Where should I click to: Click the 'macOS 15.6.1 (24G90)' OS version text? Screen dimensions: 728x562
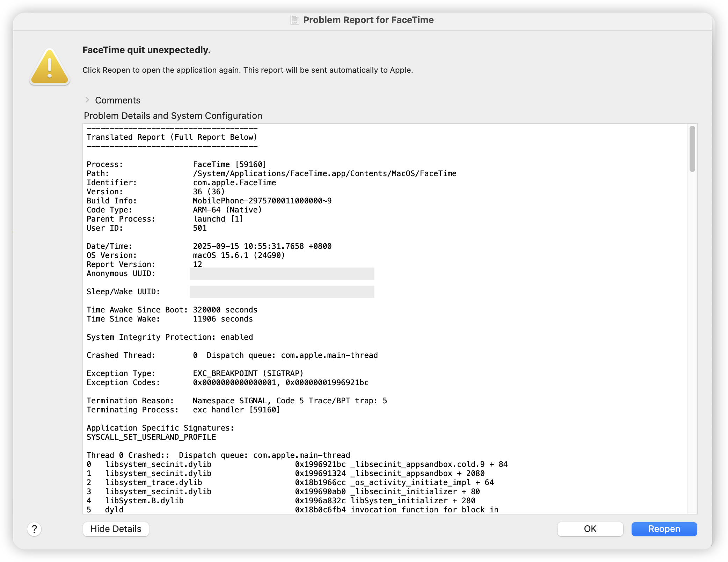239,255
